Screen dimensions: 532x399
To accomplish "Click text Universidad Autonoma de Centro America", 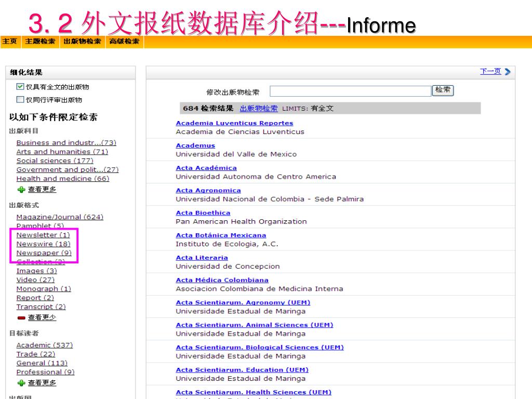I will point(256,177).
